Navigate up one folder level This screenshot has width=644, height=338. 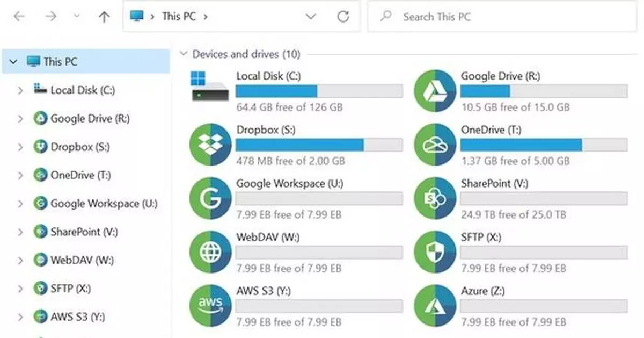pyautogui.click(x=103, y=16)
